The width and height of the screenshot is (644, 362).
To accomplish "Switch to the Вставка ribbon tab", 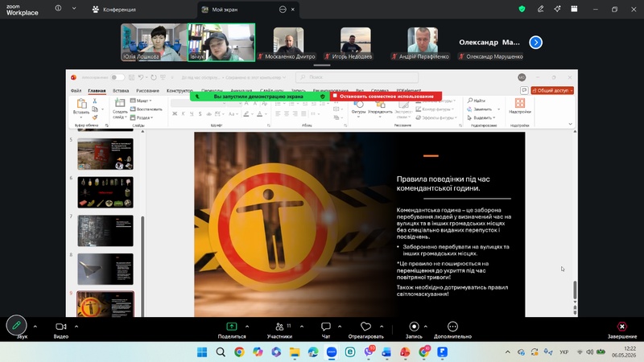I will tap(121, 91).
